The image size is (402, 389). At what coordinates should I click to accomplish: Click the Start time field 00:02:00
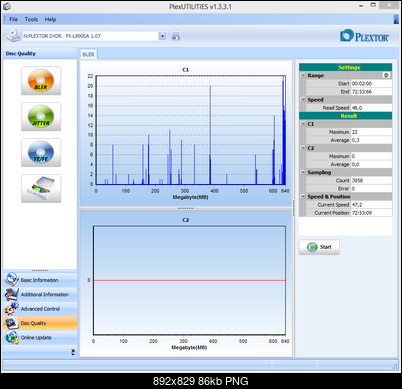(371, 83)
